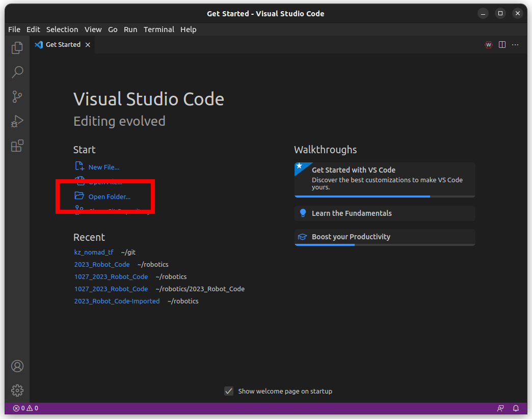The width and height of the screenshot is (532, 419).
Task: Open the notifications bell icon
Action: coord(516,408)
